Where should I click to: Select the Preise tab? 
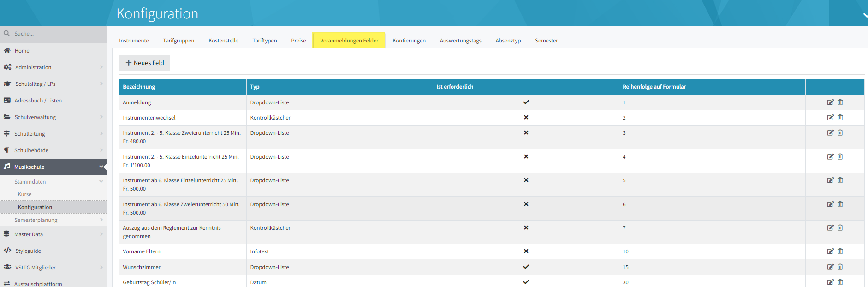298,41
